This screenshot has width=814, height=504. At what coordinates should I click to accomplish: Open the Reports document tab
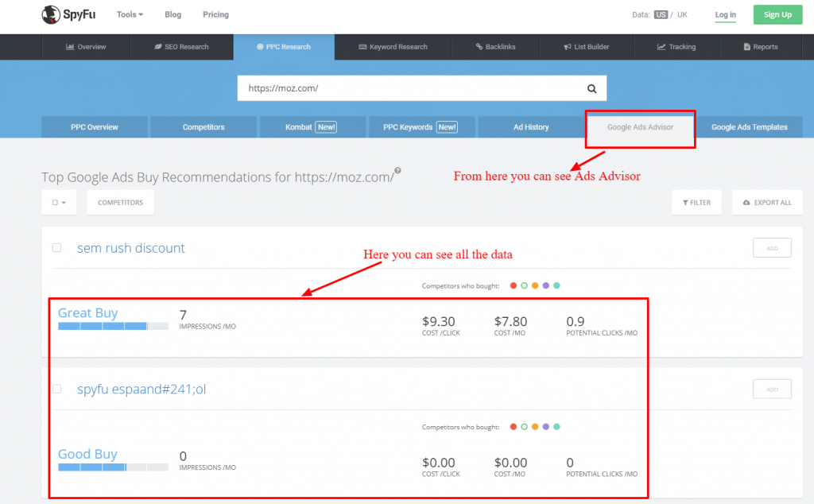(761, 47)
